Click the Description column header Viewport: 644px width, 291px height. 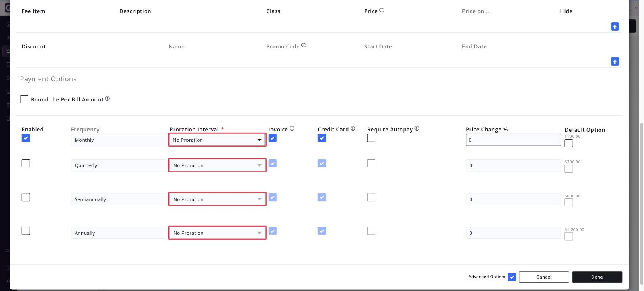[x=135, y=11]
